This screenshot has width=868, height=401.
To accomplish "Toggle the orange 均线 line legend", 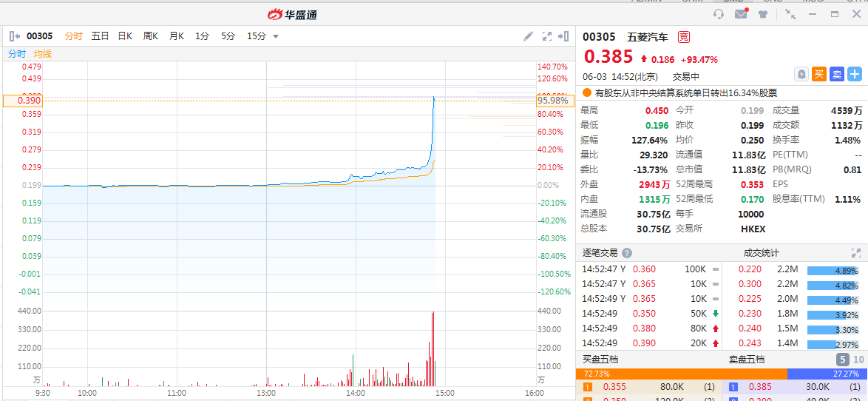I will click(x=43, y=54).
